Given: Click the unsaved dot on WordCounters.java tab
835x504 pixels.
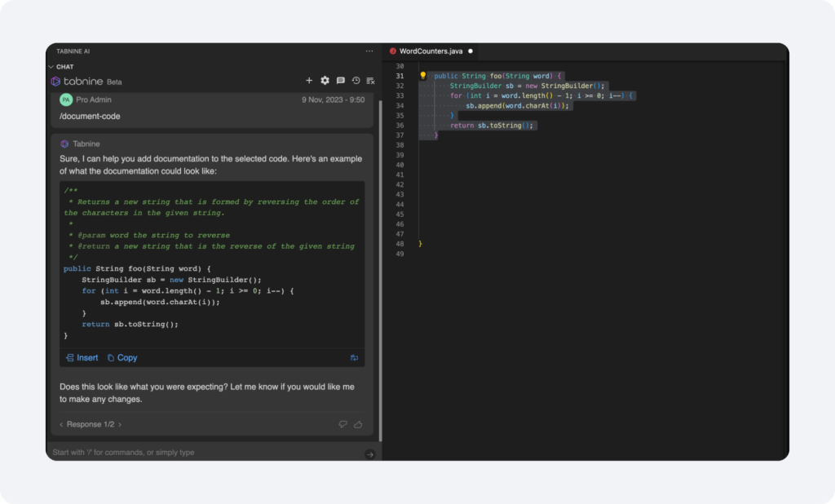Looking at the screenshot, I should [471, 51].
